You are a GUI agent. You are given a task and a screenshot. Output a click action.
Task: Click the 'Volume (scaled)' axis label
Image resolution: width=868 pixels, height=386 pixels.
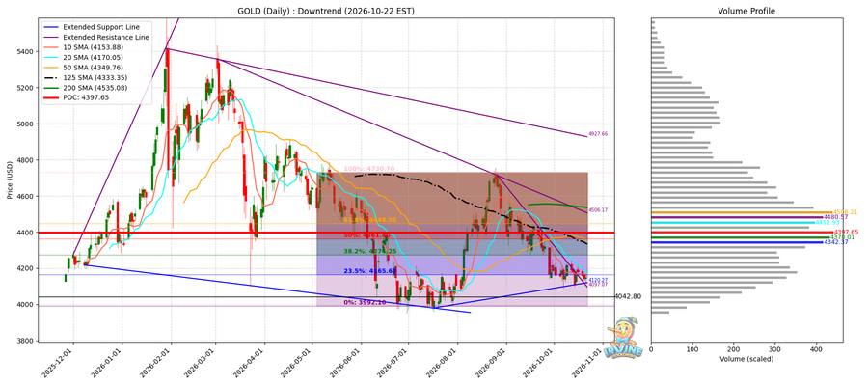click(746, 359)
